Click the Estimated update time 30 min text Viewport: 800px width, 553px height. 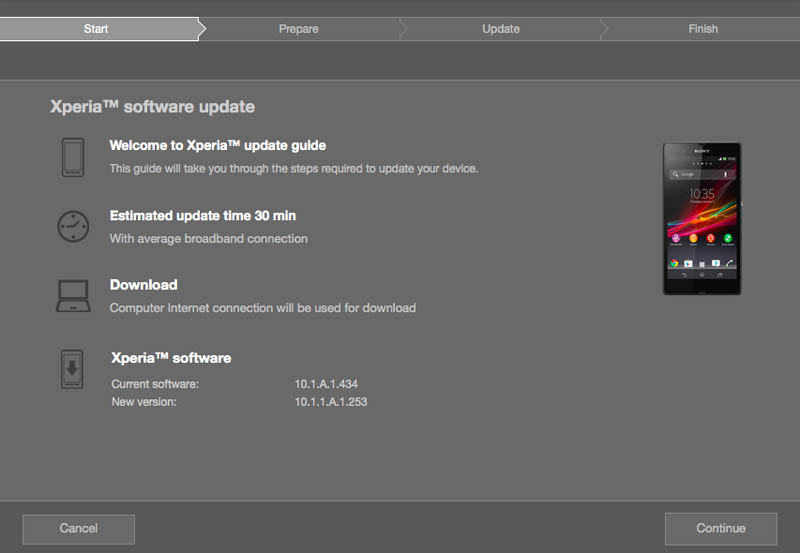coord(202,216)
